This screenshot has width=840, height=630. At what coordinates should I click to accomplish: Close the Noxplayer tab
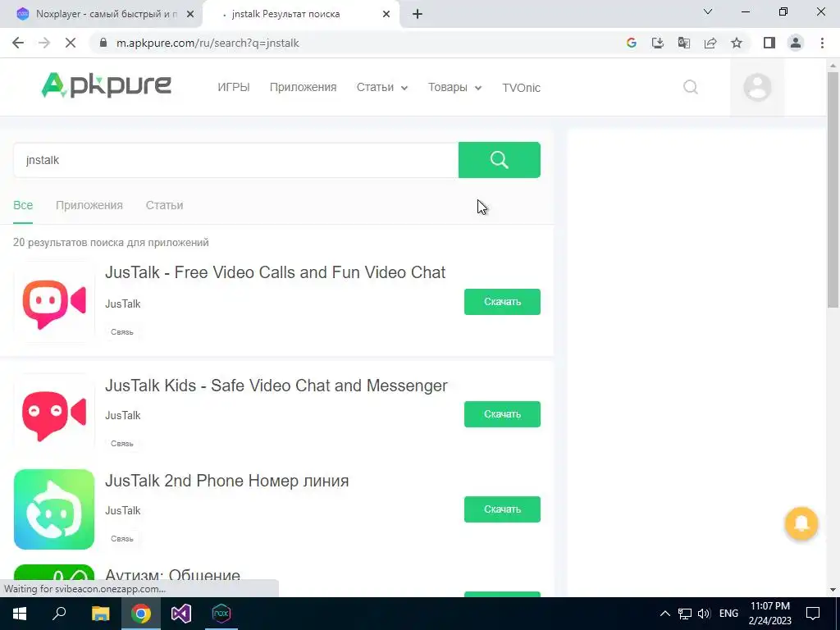coord(190,14)
